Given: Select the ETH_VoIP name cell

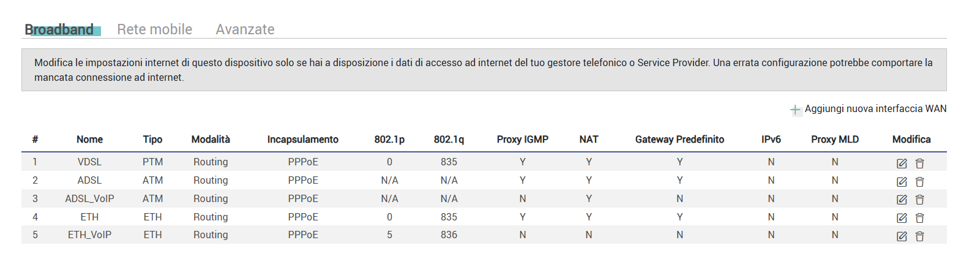Looking at the screenshot, I should [89, 235].
